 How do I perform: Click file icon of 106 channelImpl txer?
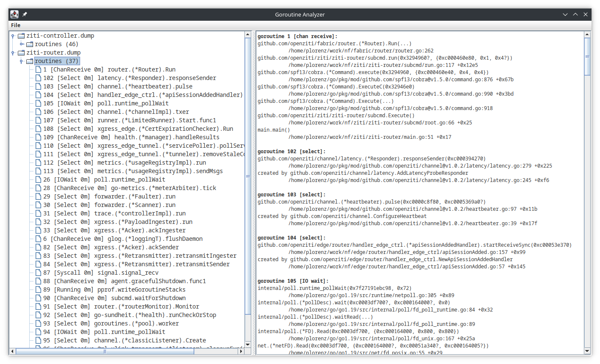click(38, 112)
